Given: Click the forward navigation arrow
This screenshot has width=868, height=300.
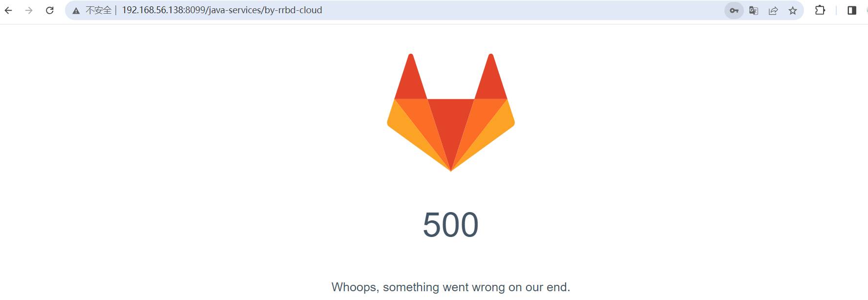Looking at the screenshot, I should click(29, 10).
